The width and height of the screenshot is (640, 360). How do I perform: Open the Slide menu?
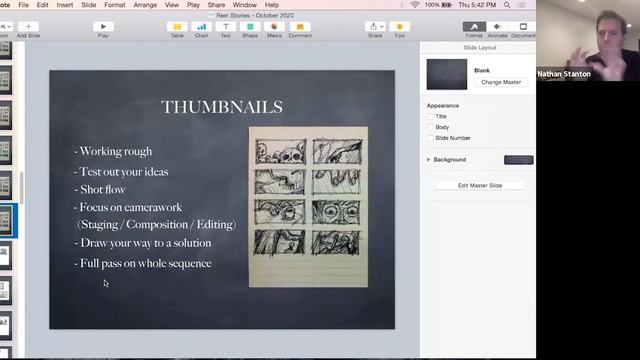(89, 5)
